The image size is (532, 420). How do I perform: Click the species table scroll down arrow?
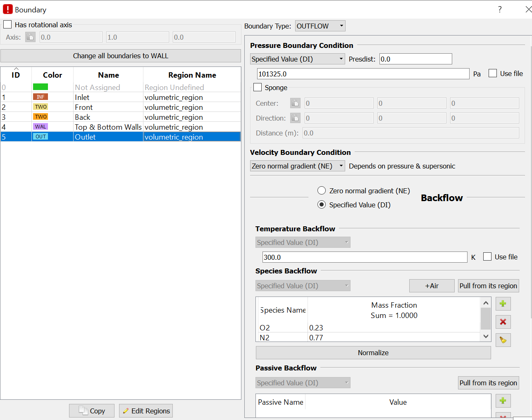(x=486, y=336)
